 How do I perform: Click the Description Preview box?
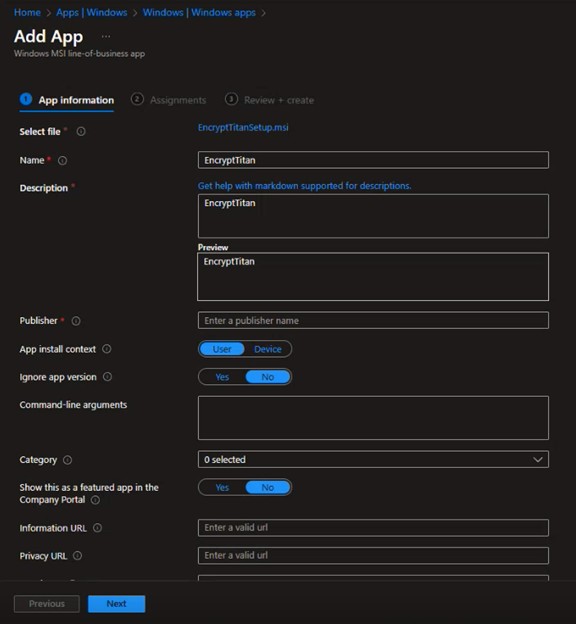(373, 277)
